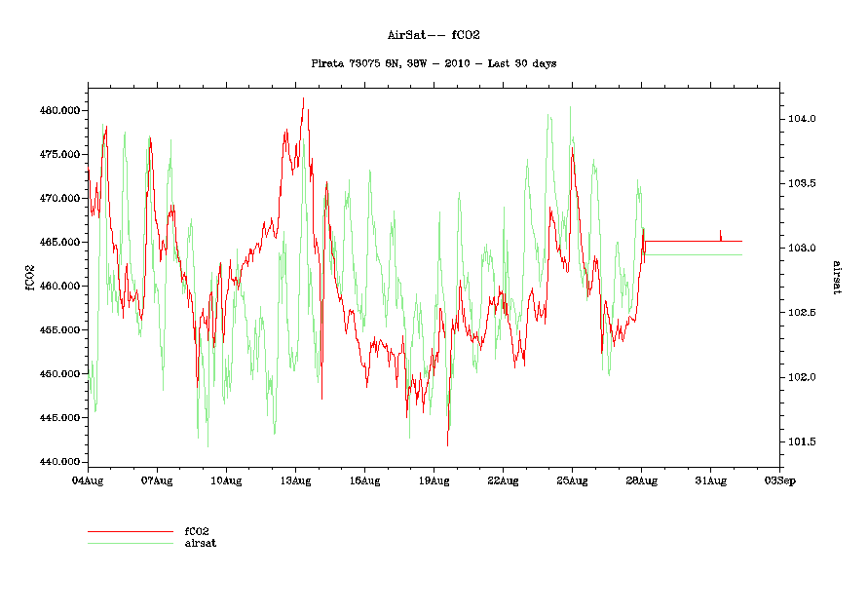The height and width of the screenshot is (614, 868).
Task: Select the 19Aug x-axis date label
Action: [434, 480]
